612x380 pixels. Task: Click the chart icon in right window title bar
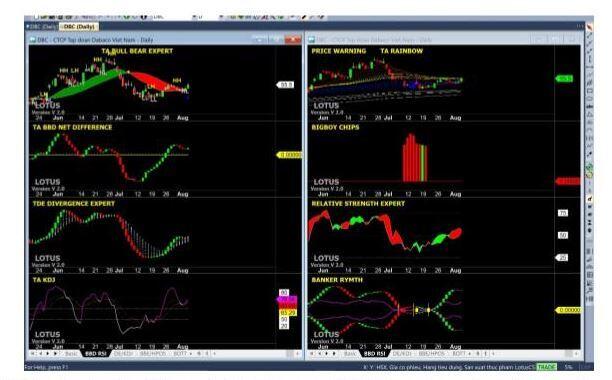pyautogui.click(x=311, y=40)
